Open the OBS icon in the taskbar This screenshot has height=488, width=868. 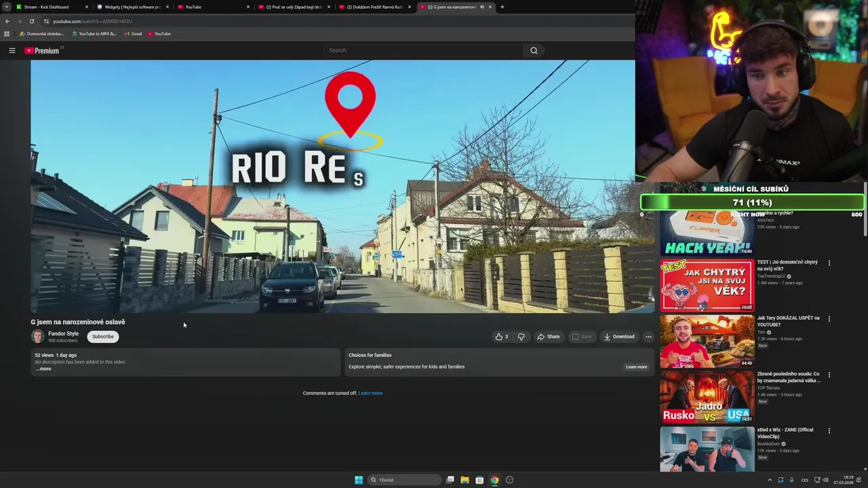(509, 480)
